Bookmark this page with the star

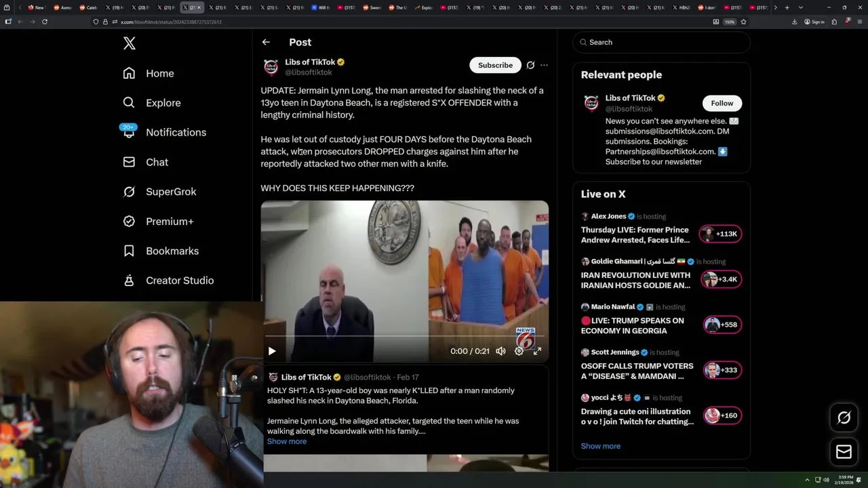click(743, 22)
